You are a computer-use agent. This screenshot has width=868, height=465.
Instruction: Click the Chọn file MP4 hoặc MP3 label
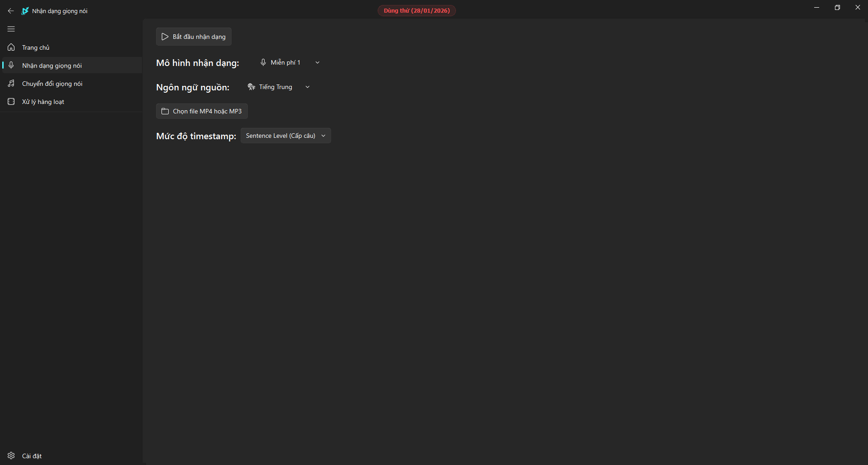click(207, 111)
